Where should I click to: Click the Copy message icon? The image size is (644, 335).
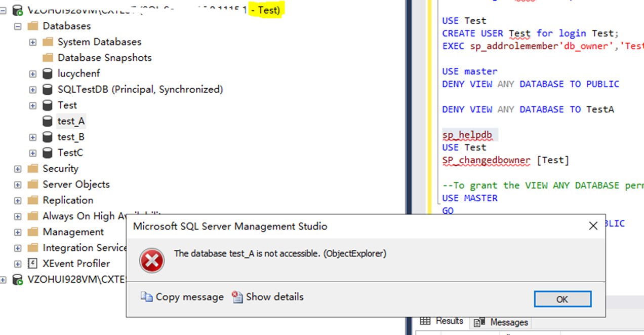146,297
